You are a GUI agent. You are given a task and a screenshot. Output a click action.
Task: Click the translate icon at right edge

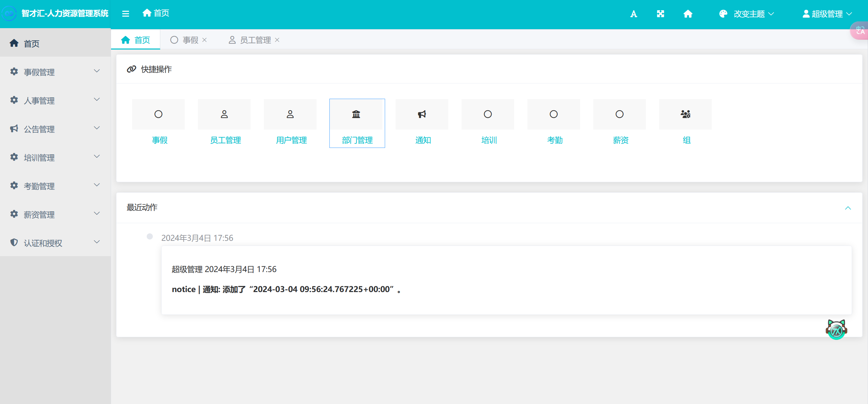click(860, 31)
